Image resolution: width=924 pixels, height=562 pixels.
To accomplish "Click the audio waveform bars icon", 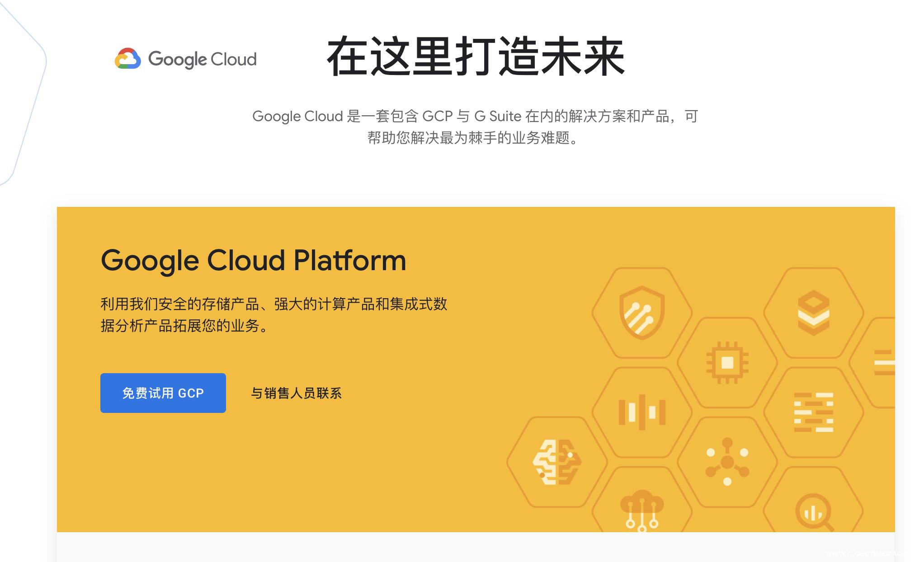I will pos(642,412).
